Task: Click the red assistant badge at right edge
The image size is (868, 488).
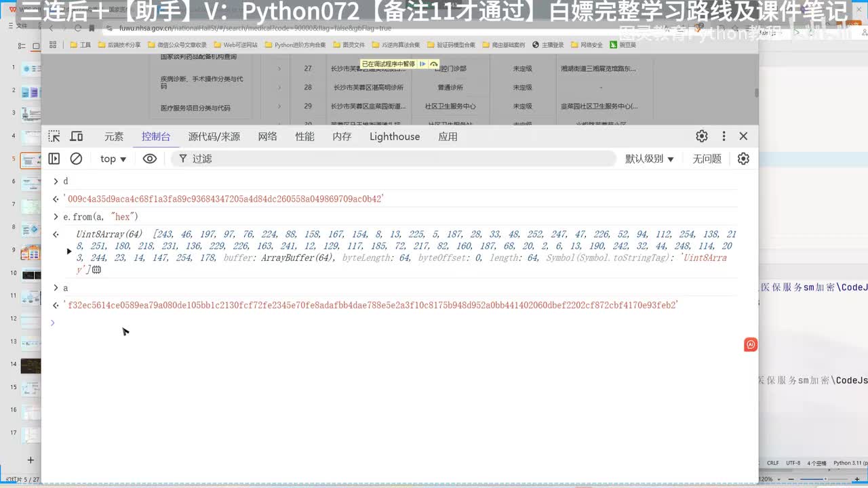Action: pos(751,345)
